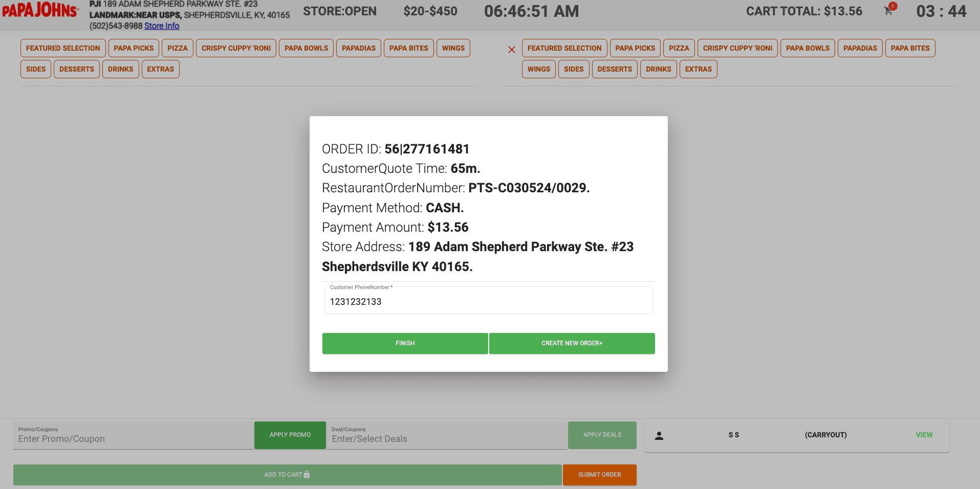Click the Enter Promo/Coupon input field
This screenshot has height=489, width=980.
[133, 435]
